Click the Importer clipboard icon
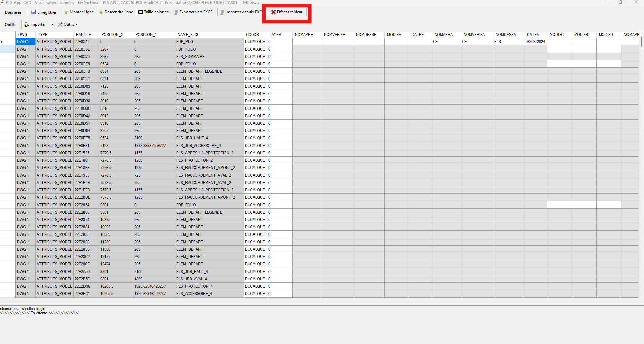This screenshot has height=344, width=644. pyautogui.click(x=26, y=25)
